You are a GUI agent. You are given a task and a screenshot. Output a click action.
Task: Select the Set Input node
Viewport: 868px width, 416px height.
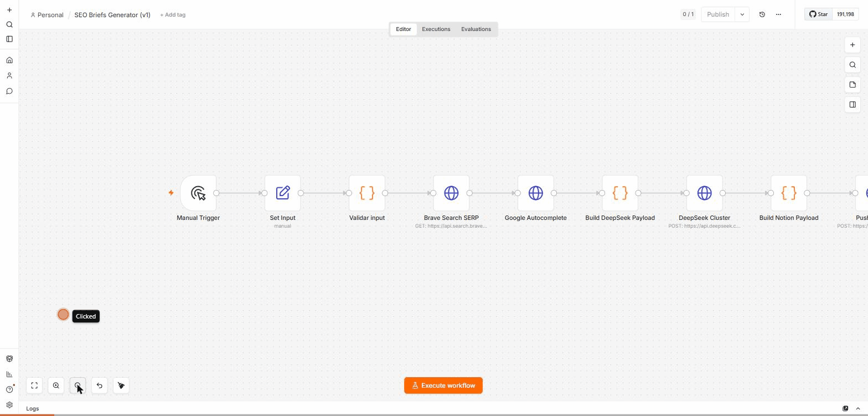(283, 193)
